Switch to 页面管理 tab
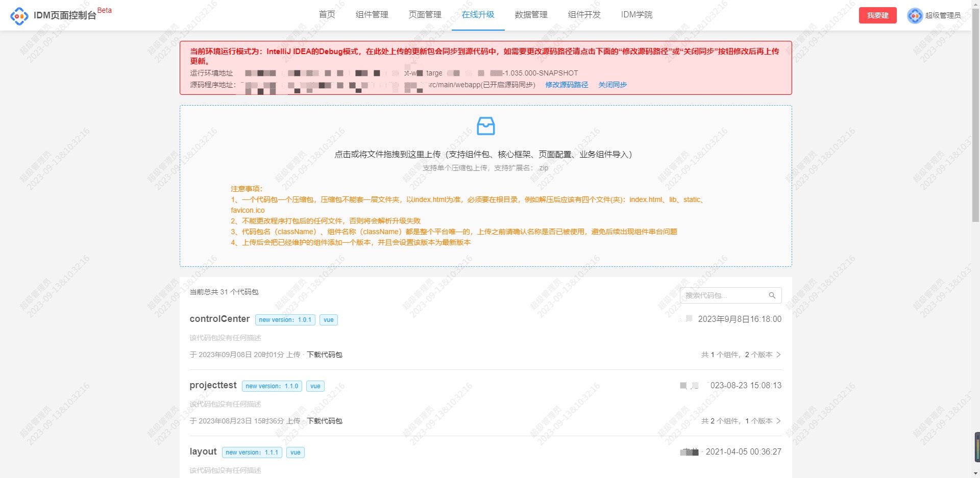Viewport: 980px width, 478px height. (x=425, y=15)
